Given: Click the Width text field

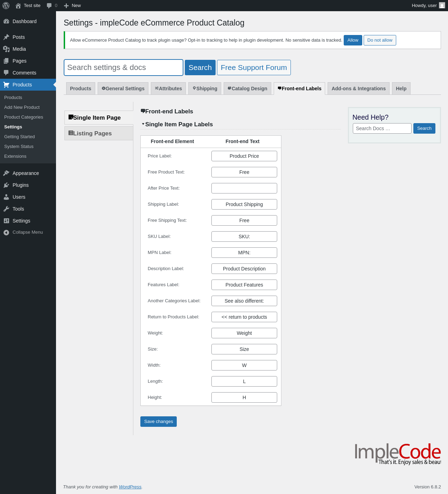Looking at the screenshot, I should pyautogui.click(x=244, y=365).
